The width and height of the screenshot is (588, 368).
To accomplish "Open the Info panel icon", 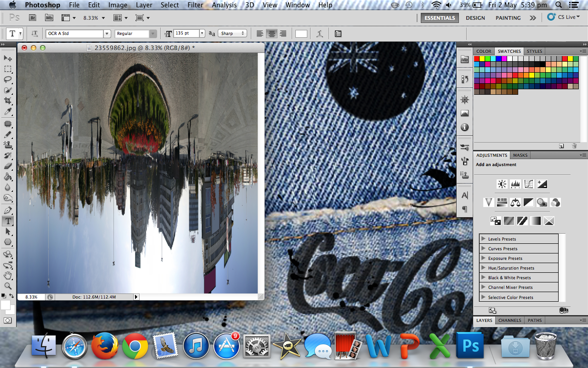I will pos(464,127).
